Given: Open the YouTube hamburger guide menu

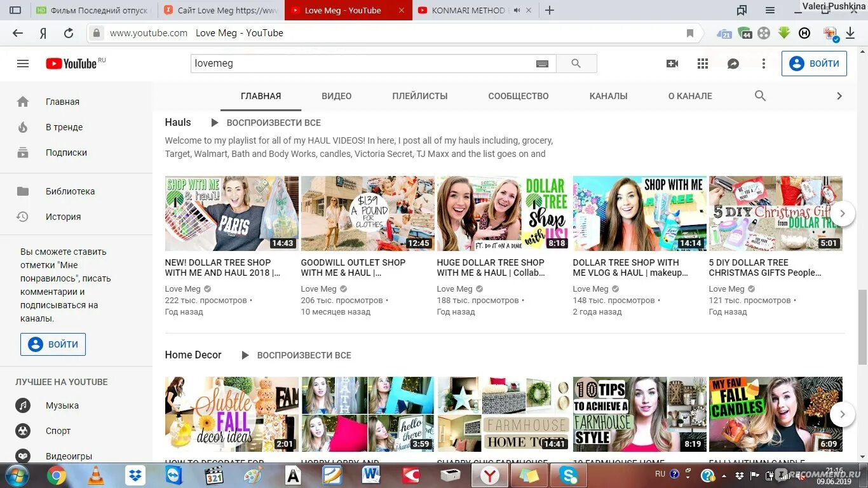Looking at the screenshot, I should click(23, 64).
